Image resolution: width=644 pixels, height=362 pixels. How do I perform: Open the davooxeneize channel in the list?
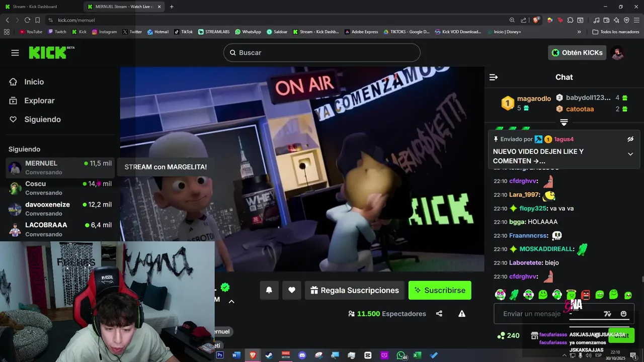pos(60,209)
